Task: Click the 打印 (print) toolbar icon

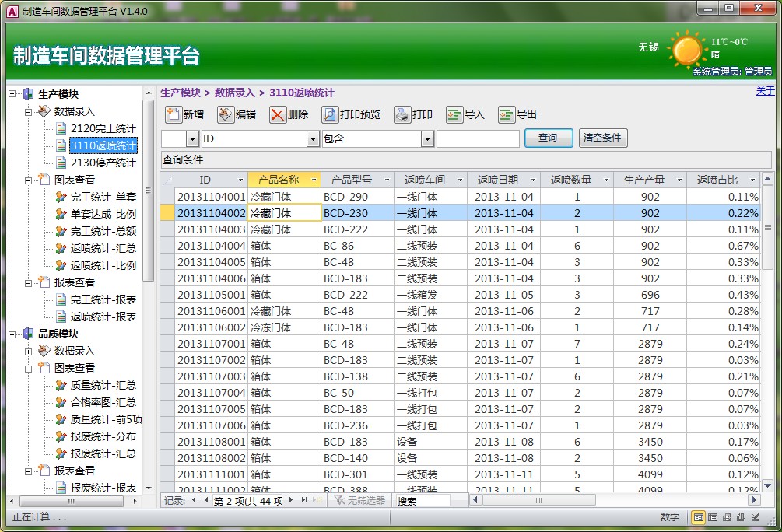Action: pos(402,114)
